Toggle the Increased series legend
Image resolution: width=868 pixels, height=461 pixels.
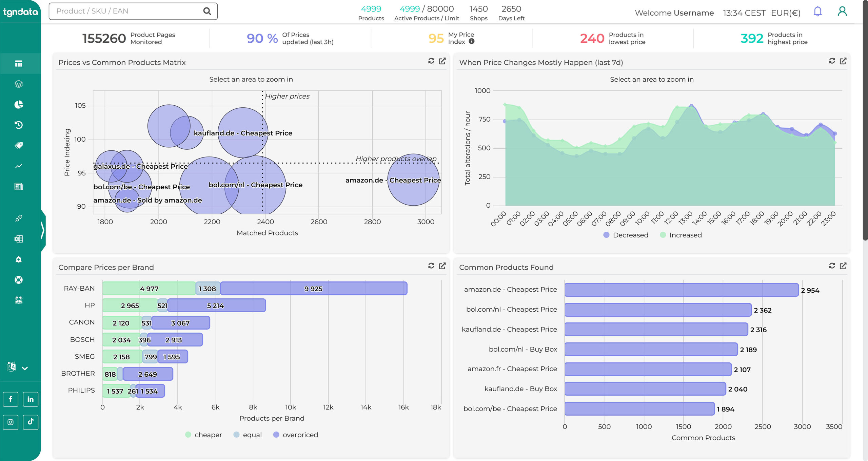(681, 235)
